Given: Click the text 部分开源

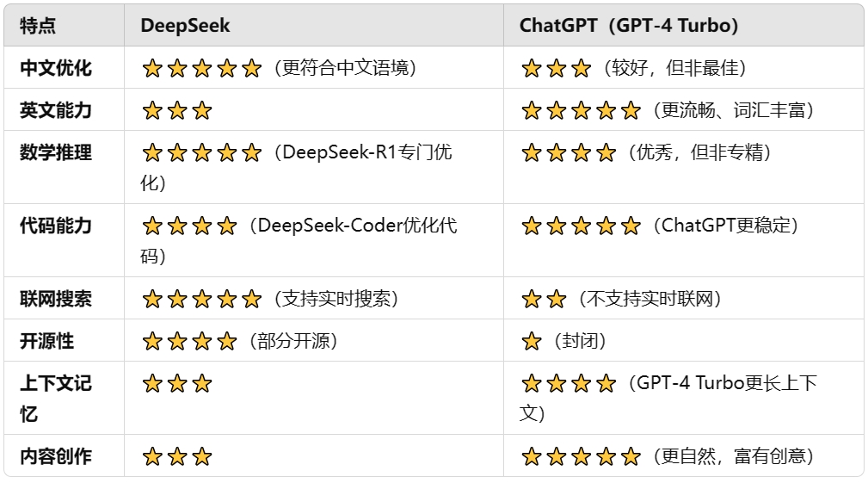Looking at the screenshot, I should pos(293,341).
